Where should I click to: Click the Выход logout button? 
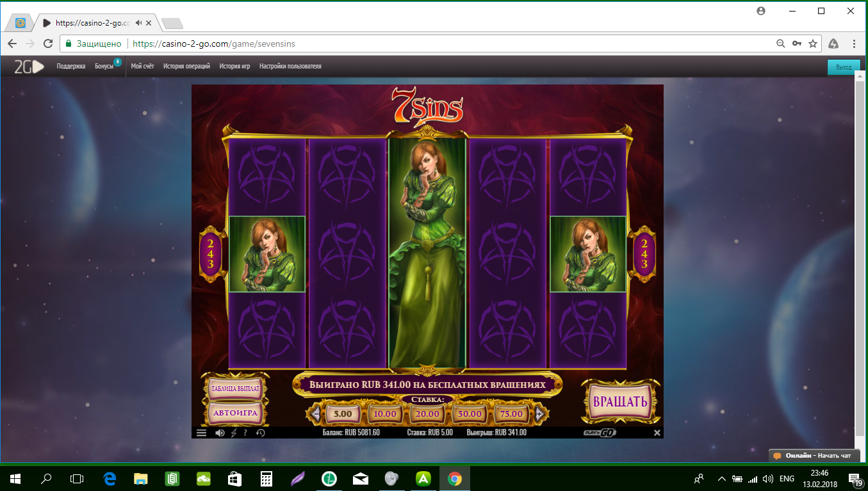(x=844, y=67)
